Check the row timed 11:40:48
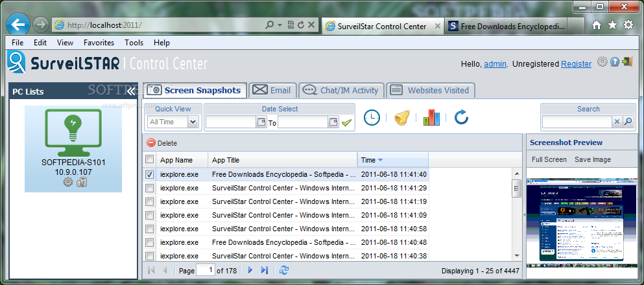The width and height of the screenshot is (644, 285). (150, 242)
